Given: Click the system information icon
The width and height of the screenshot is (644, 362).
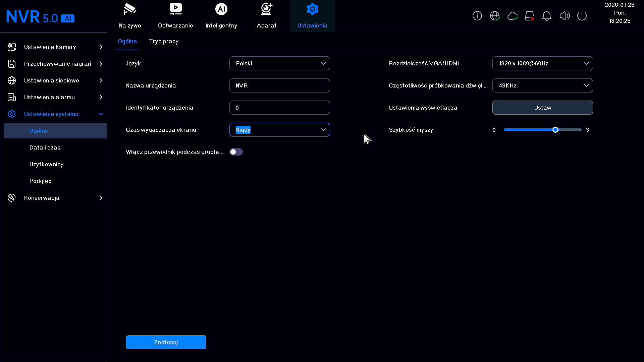Looking at the screenshot, I should (x=477, y=16).
